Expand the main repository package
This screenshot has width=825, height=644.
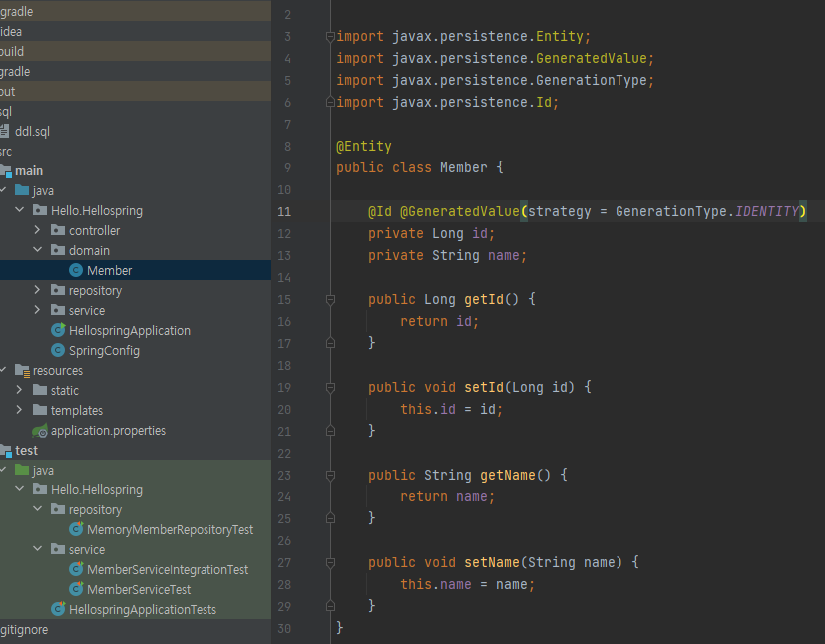[37, 290]
